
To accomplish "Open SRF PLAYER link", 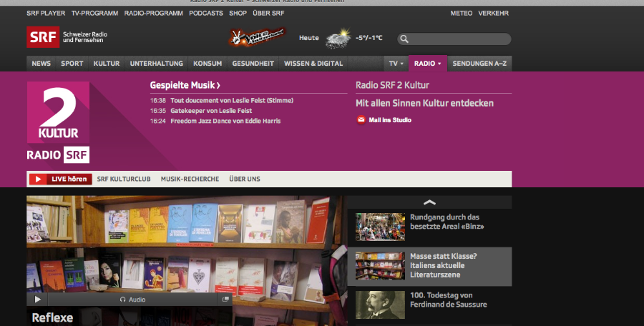I will tap(46, 13).
